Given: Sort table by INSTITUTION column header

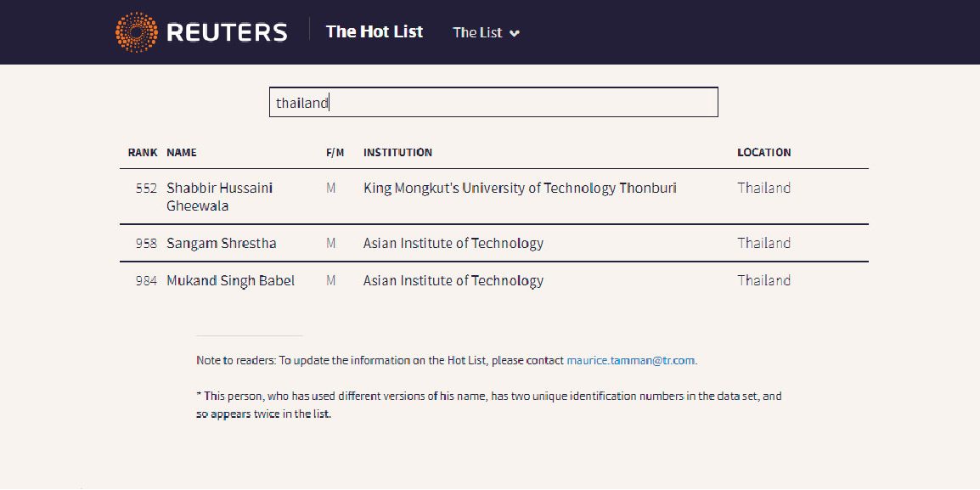Looking at the screenshot, I should pos(397,153).
